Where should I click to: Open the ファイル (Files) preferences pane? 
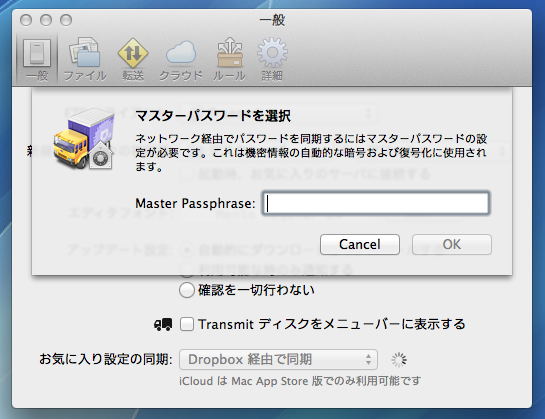point(85,59)
